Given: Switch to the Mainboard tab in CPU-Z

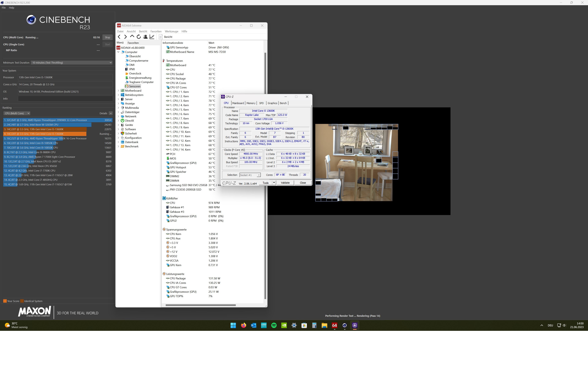Looking at the screenshot, I should point(238,103).
